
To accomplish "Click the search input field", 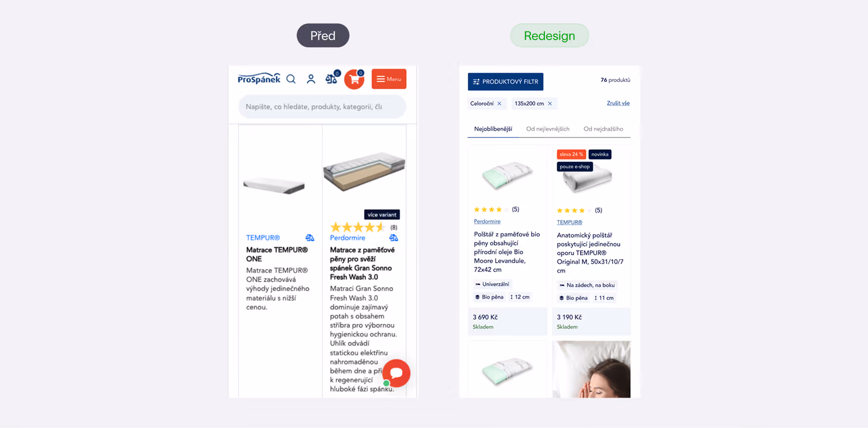I will click(x=322, y=107).
